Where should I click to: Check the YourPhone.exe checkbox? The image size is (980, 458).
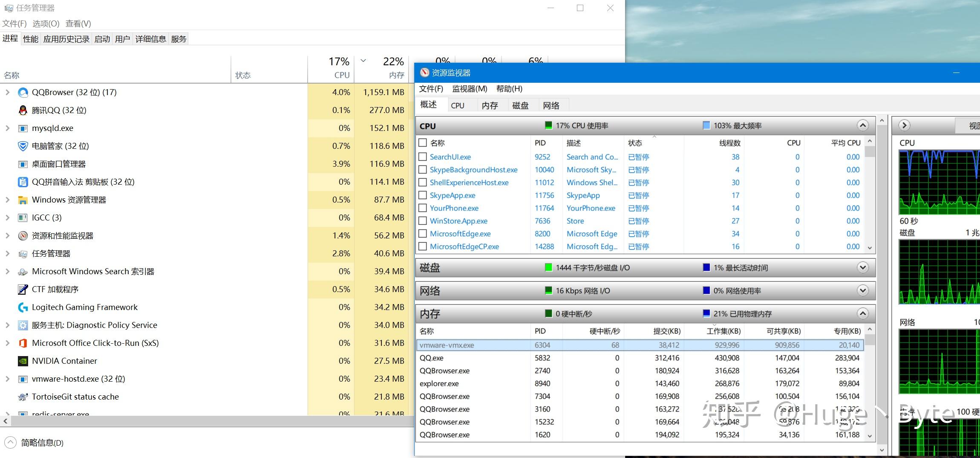(423, 208)
